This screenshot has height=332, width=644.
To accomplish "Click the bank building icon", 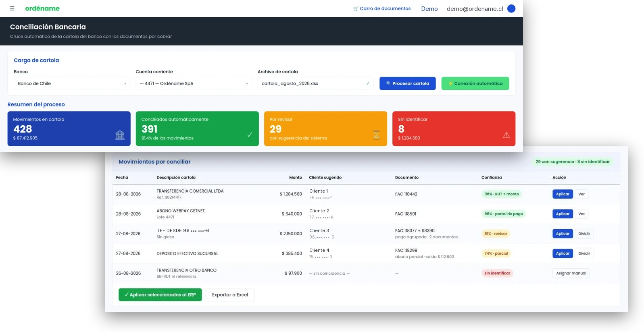I will [x=120, y=135].
